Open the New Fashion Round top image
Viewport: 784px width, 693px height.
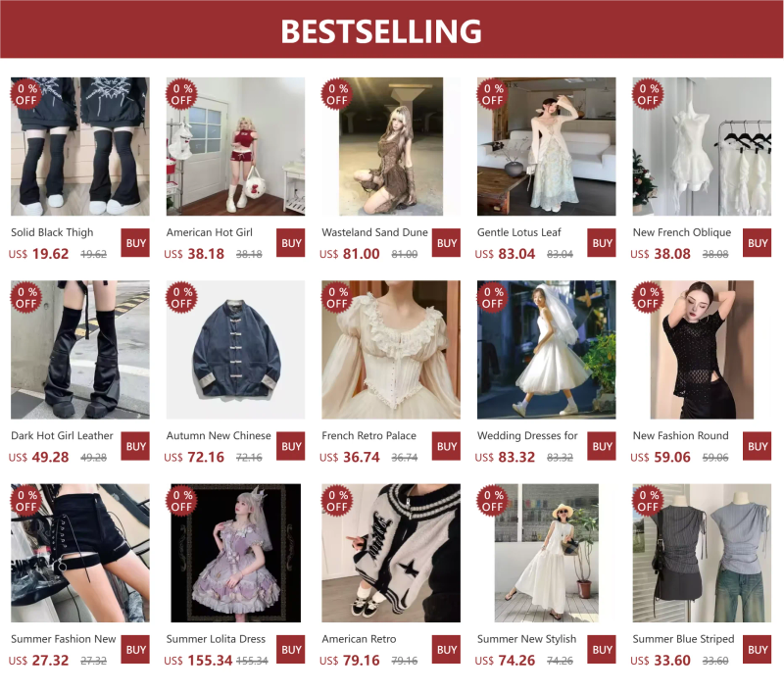point(702,350)
